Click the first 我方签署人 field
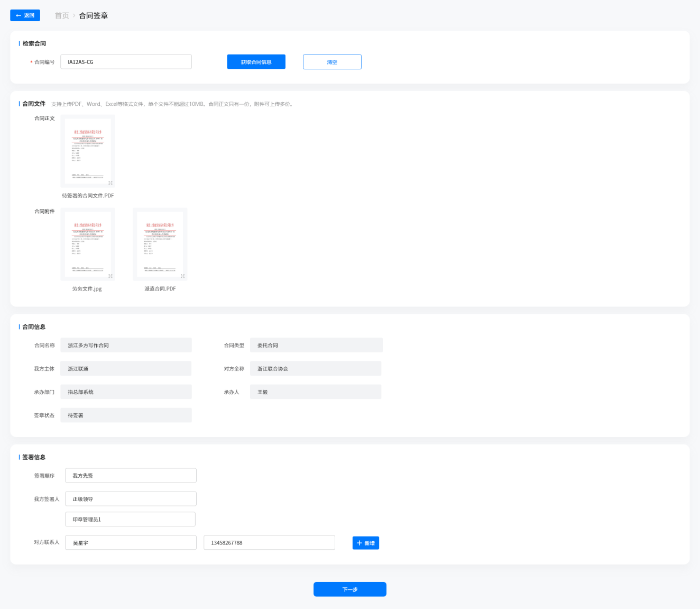The image size is (700, 609). [x=131, y=498]
